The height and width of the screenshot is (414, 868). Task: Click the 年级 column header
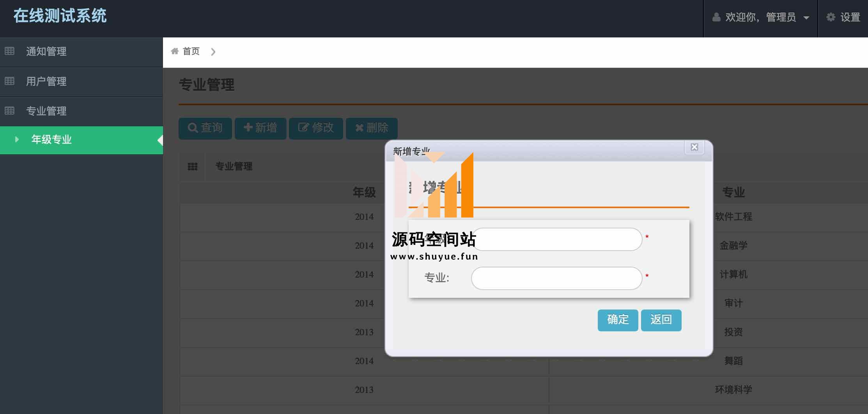[x=364, y=192]
